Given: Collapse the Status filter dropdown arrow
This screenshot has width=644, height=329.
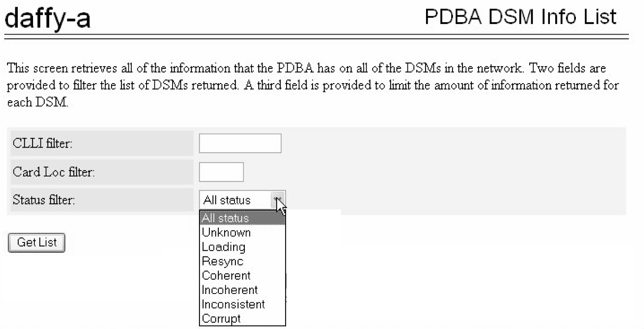Looking at the screenshot, I should pyautogui.click(x=279, y=200).
